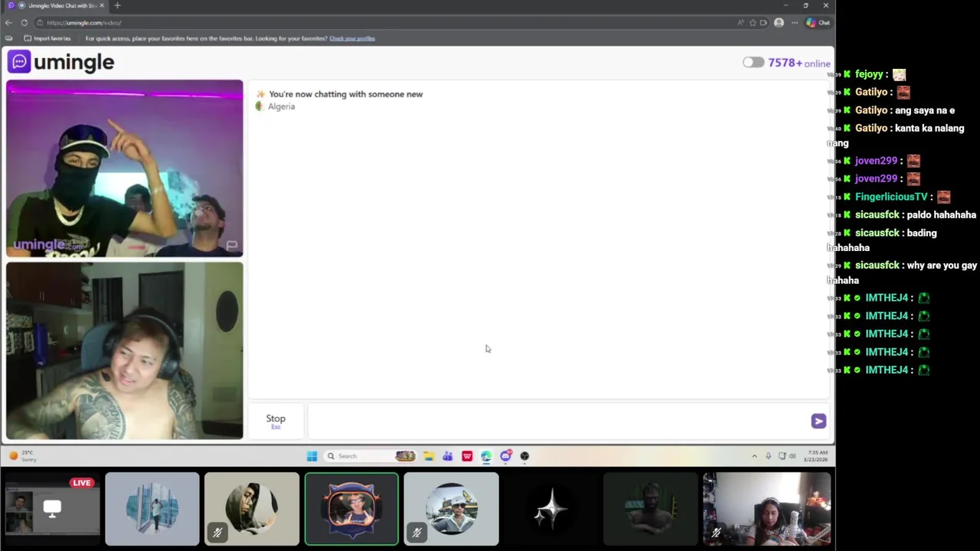
Task: Open the weather widget in the taskbar
Action: (x=21, y=456)
